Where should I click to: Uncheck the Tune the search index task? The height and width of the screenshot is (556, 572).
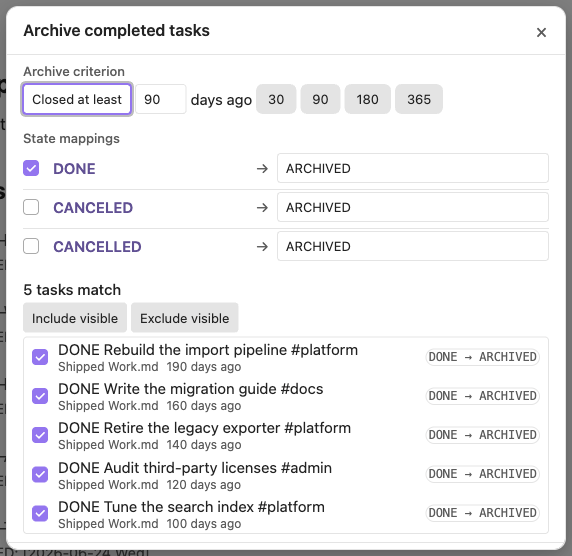point(40,513)
